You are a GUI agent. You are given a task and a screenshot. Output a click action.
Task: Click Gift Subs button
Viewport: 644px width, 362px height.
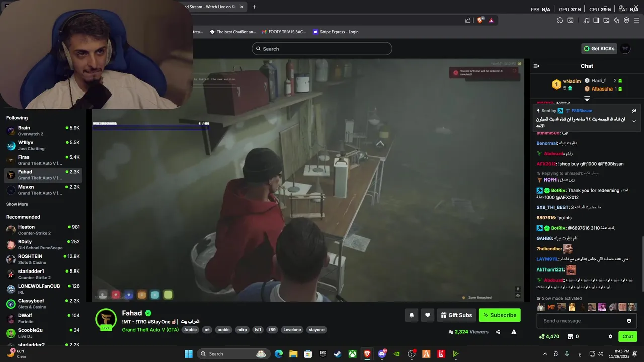(x=456, y=315)
